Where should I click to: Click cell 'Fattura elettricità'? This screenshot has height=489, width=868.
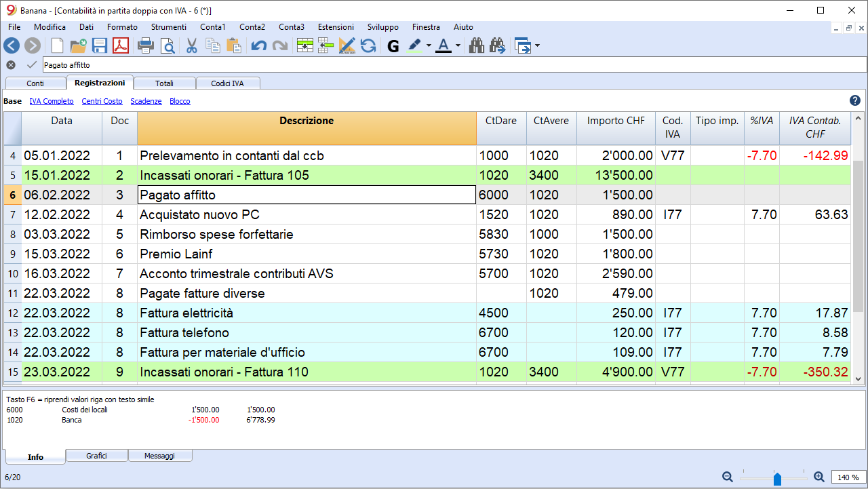coord(307,313)
